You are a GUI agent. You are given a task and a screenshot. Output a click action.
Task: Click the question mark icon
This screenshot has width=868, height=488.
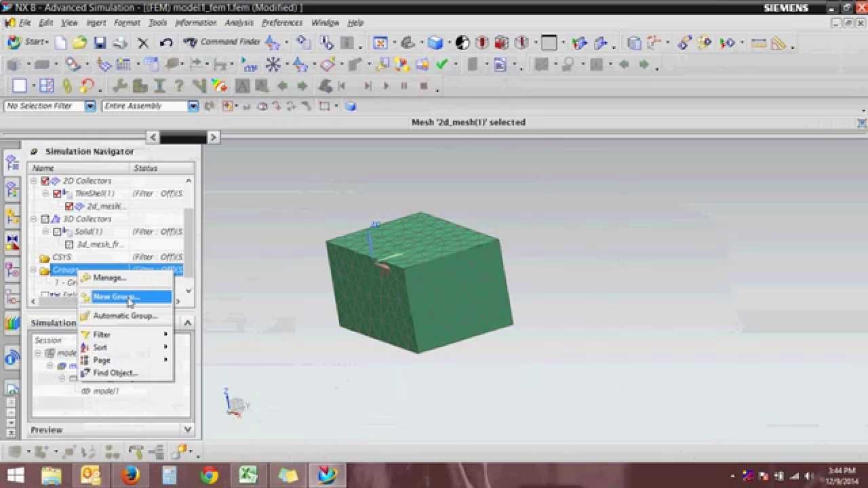click(x=179, y=86)
